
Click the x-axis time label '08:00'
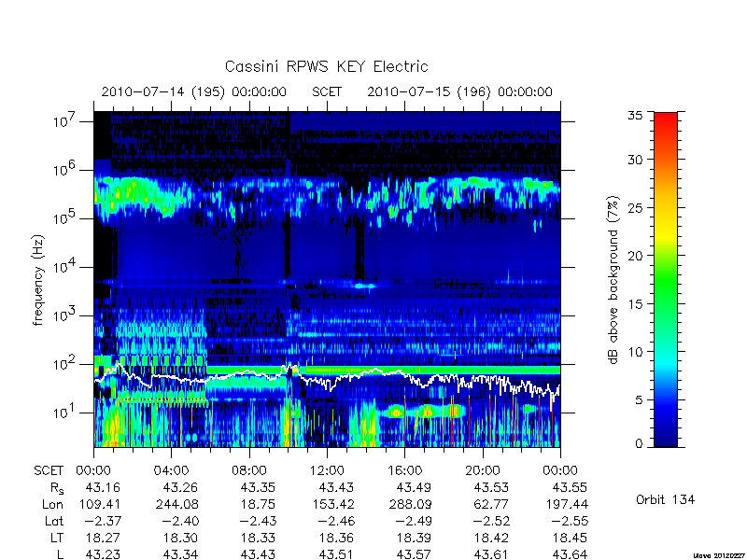249,470
